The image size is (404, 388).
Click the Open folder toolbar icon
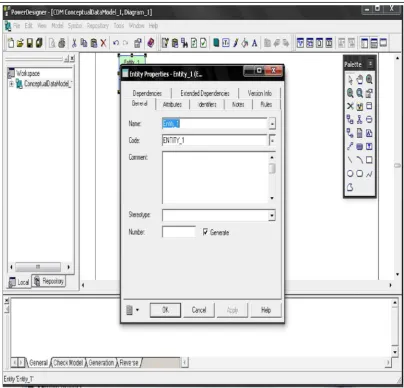coord(20,43)
